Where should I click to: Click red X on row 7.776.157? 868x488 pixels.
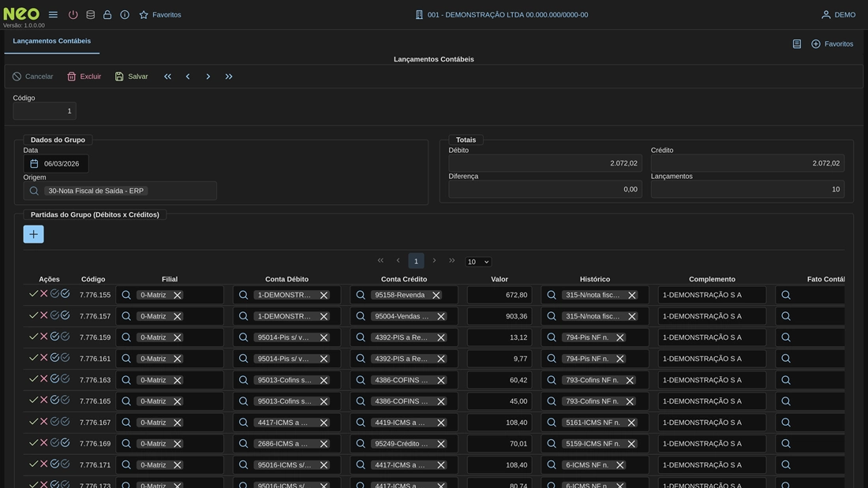[x=44, y=315]
